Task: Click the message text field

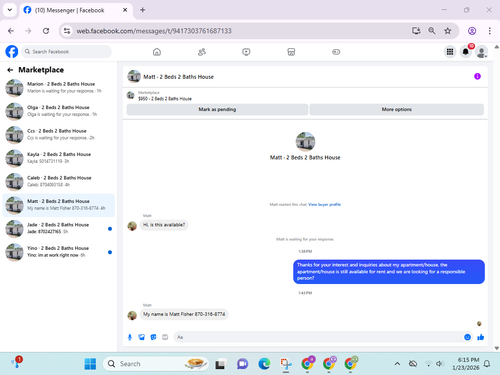Action: 318,337
